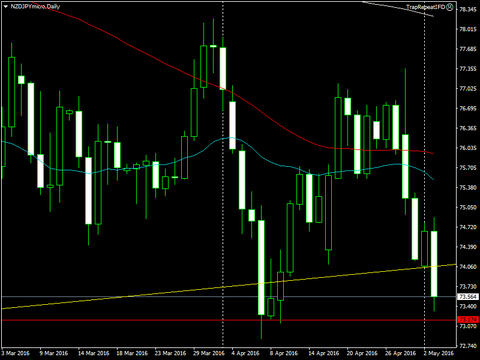This screenshot has height=360, width=480.
Task: Click the 29 Mar 2016 date label
Action: [x=209, y=353]
